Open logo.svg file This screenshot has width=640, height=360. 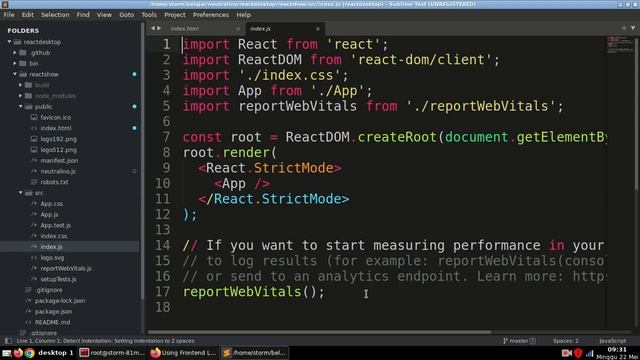tap(52, 258)
